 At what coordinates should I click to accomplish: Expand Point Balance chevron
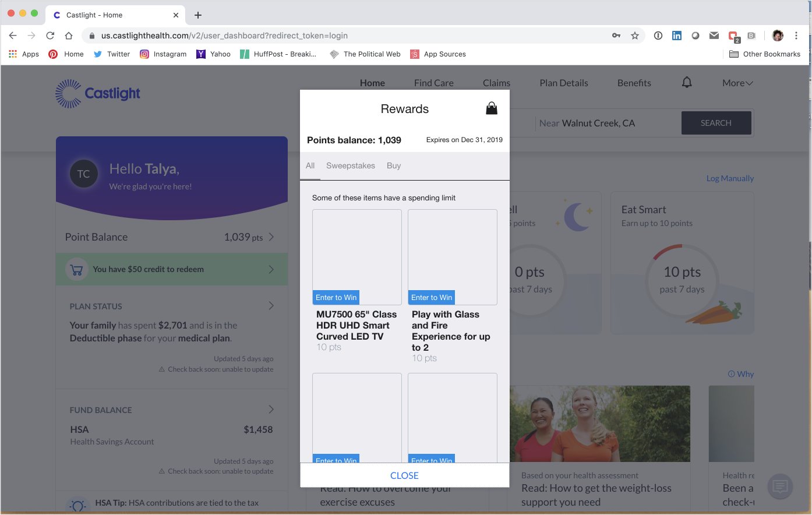(271, 237)
